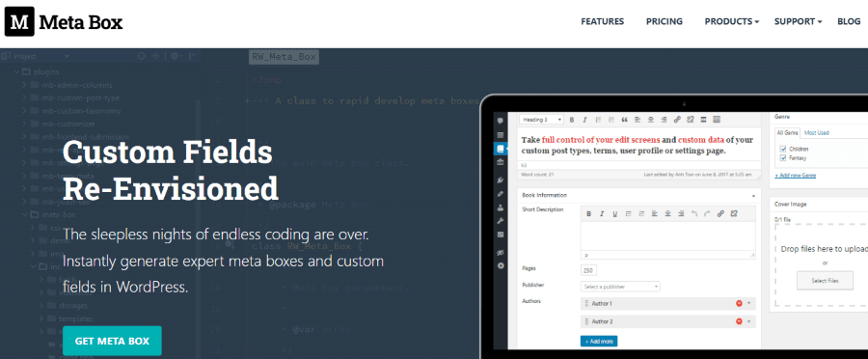Click Italic in Short Description toolbar
Viewport: 868px width, 359px height.
tap(602, 214)
